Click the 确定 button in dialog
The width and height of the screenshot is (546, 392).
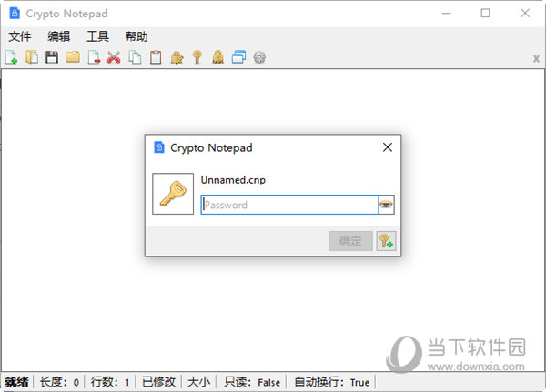click(350, 241)
